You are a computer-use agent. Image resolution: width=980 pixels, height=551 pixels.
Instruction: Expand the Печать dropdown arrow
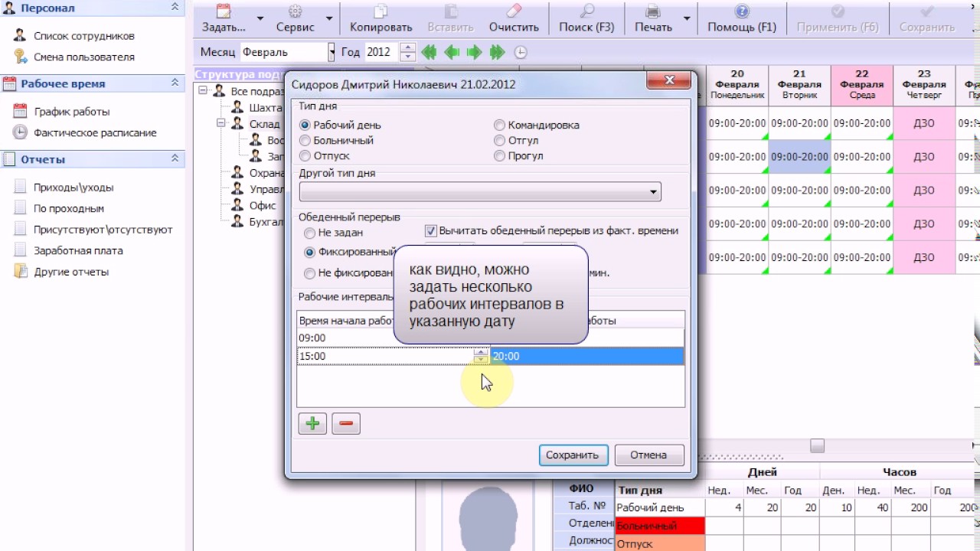pos(687,19)
